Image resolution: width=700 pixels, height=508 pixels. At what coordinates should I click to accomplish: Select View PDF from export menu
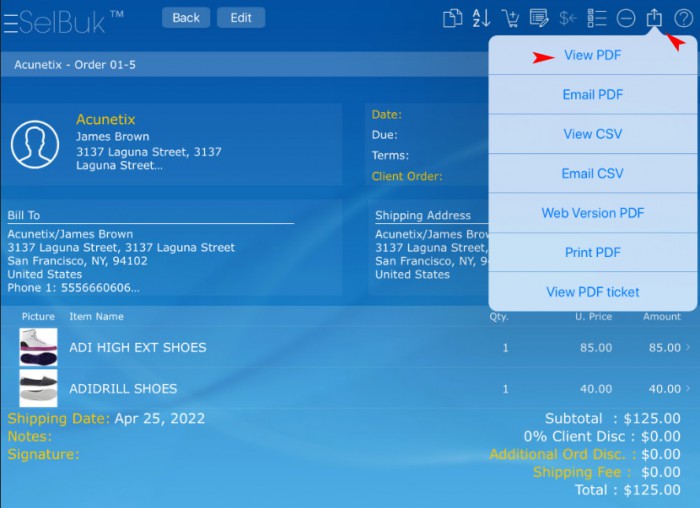[x=592, y=56]
